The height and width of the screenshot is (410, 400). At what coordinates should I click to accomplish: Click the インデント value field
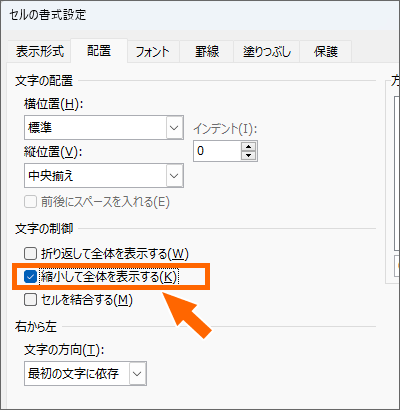click(217, 151)
